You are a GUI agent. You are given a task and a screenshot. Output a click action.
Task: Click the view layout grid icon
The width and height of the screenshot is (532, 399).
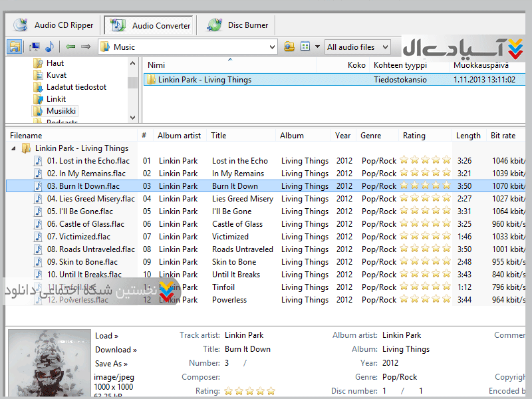coord(305,47)
